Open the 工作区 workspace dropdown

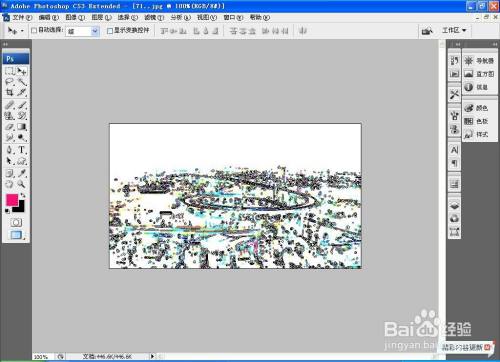pos(454,31)
